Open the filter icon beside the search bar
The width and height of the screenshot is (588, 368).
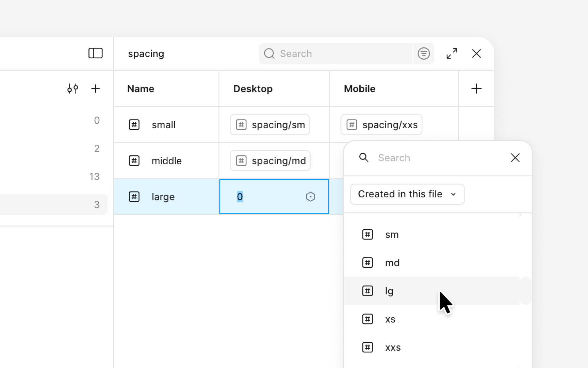coord(423,53)
